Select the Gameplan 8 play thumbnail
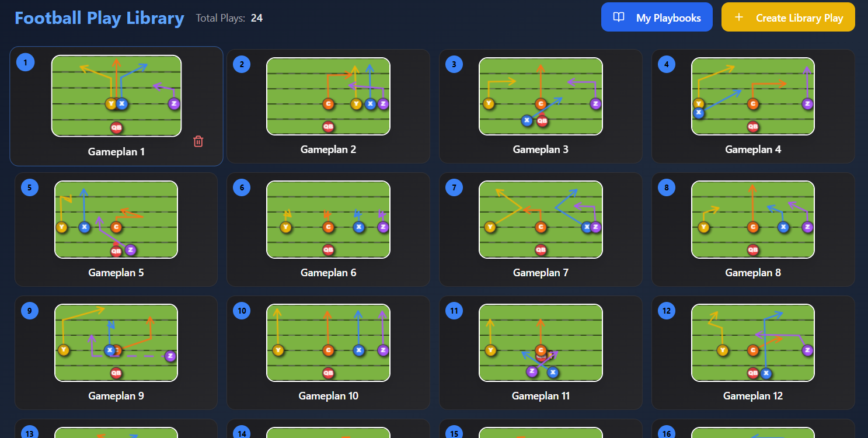 (x=753, y=220)
